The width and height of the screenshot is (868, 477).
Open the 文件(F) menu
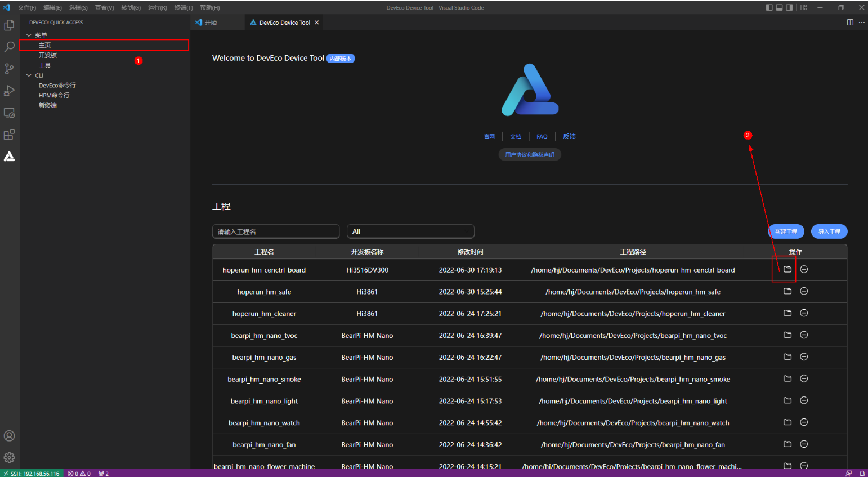(26, 7)
